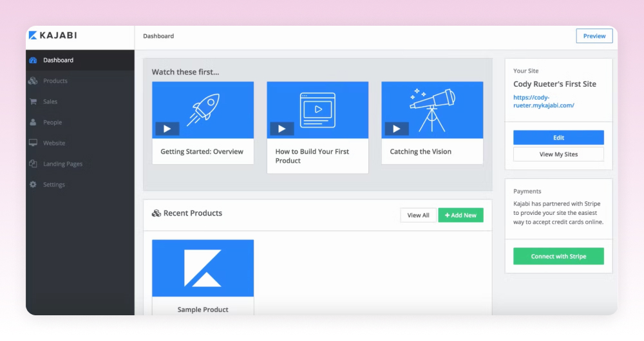Screen dimensions: 644x341
Task: Click the green Add New button
Action: [x=460, y=215]
